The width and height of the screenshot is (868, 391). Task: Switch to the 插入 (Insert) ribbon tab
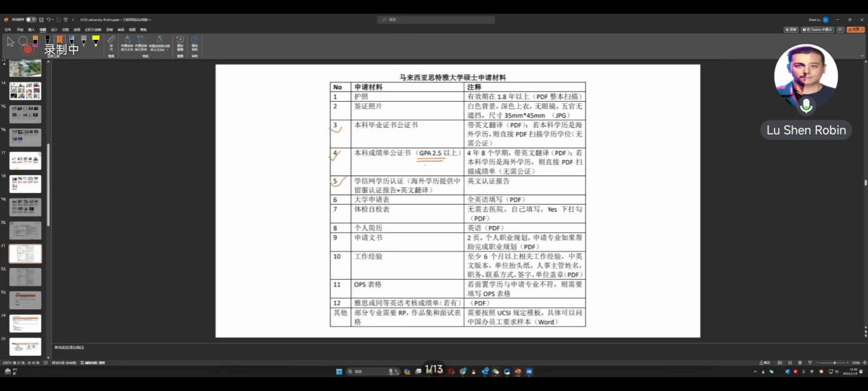pos(31,30)
